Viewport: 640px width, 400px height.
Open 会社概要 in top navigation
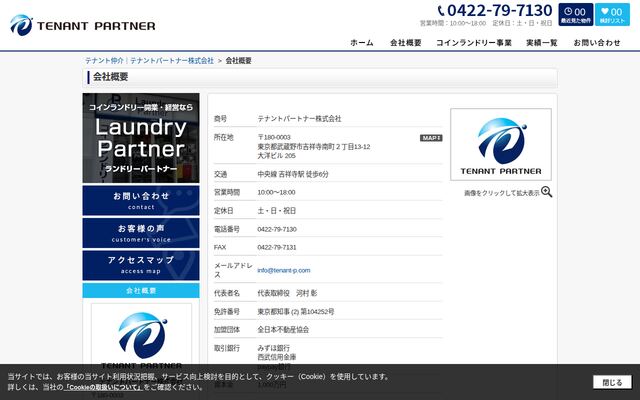tap(405, 42)
